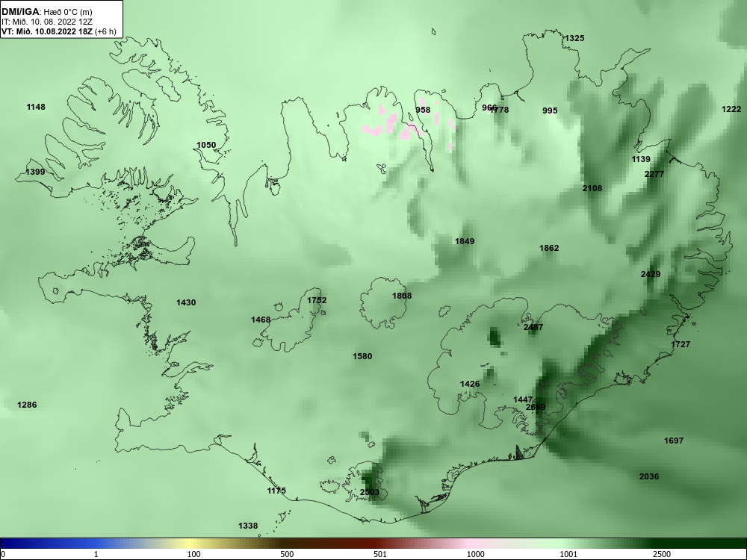The image size is (747, 560).
Task: Select the 2503 height label
Action: (370, 492)
